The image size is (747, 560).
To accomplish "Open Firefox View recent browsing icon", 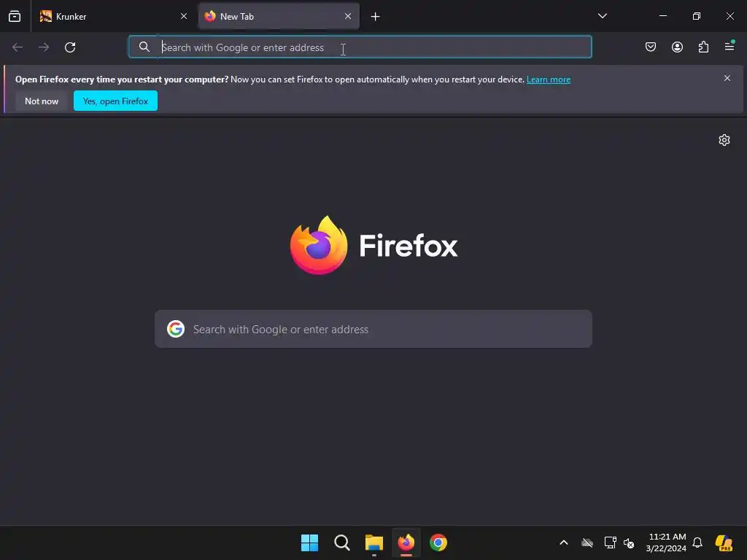I will click(15, 16).
